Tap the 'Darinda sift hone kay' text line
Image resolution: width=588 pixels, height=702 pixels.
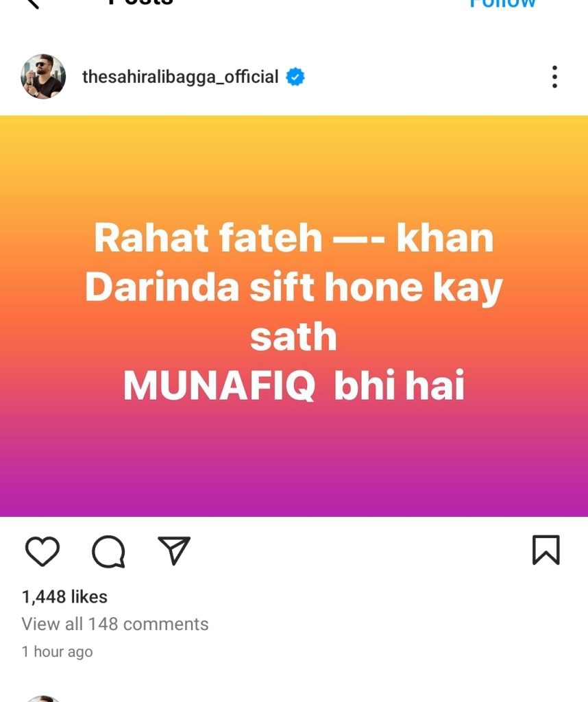(293, 288)
